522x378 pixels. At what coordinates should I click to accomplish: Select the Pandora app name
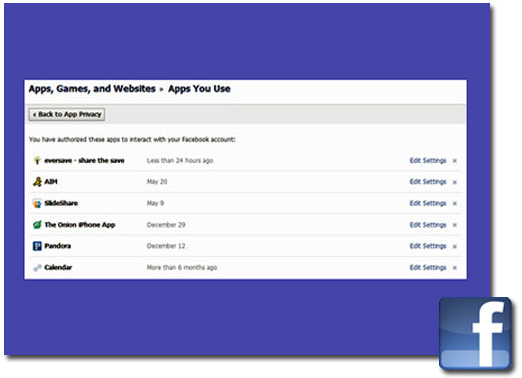[x=58, y=246]
